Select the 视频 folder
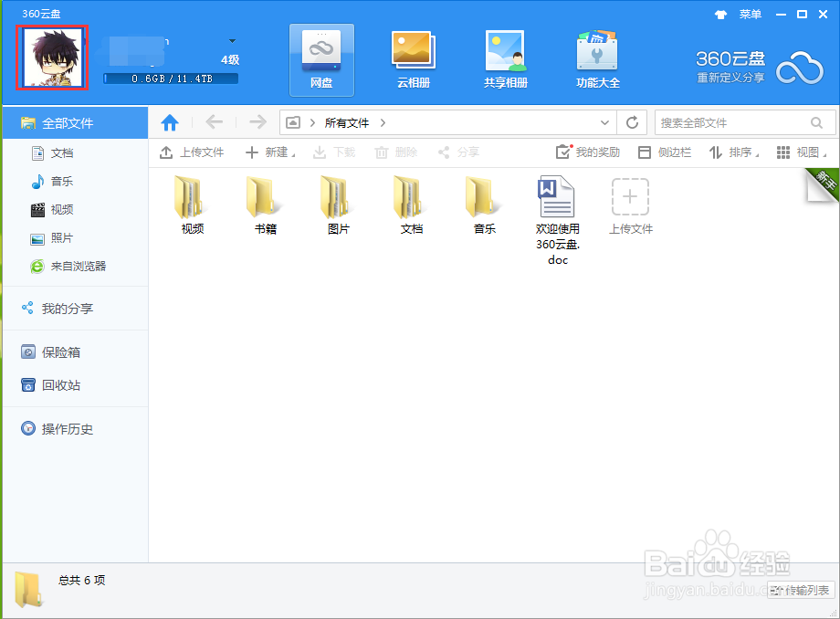This screenshot has width=840, height=619. [193, 205]
